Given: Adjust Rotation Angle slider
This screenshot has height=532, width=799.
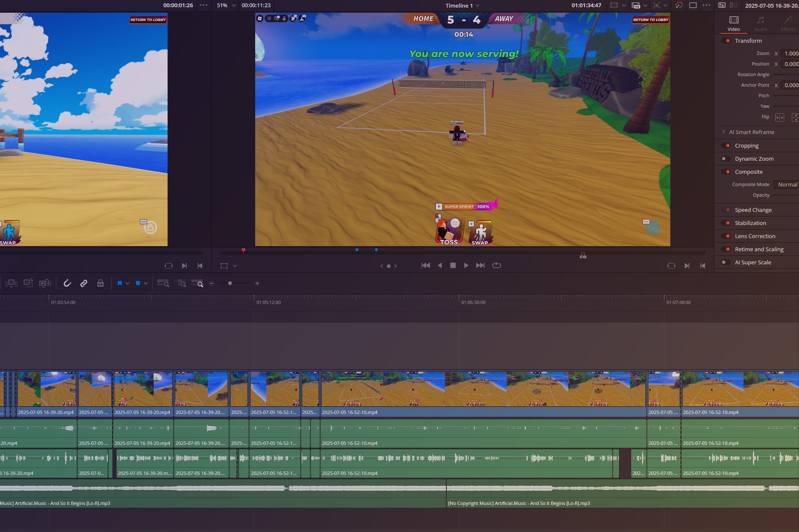Looking at the screenshot, I should pyautogui.click(x=786, y=74).
